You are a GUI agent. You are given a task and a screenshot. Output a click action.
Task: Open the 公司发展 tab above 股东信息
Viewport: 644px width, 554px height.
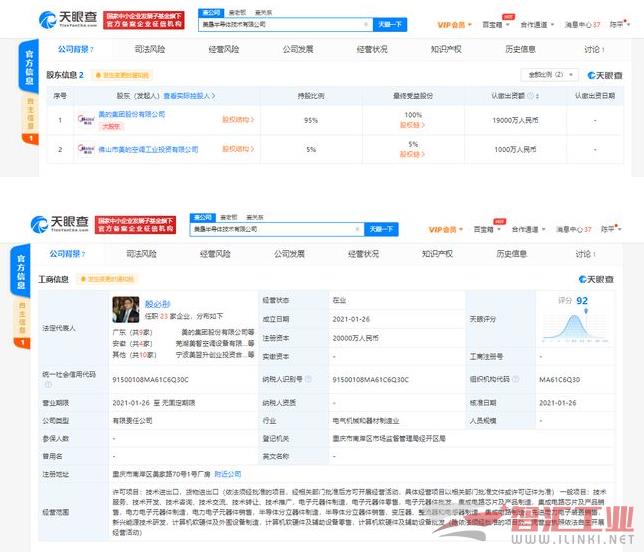coord(298,49)
